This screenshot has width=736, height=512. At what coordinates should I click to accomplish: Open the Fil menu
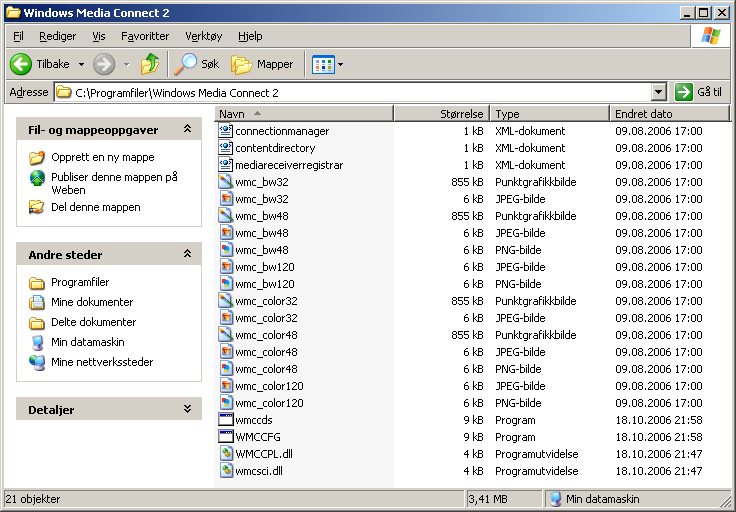click(18, 36)
